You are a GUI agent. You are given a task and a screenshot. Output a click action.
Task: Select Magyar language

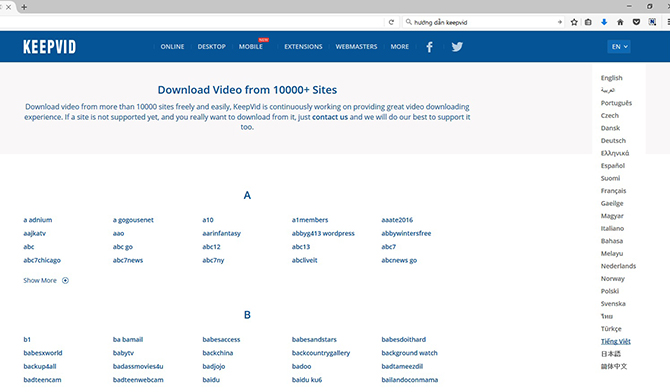click(612, 216)
